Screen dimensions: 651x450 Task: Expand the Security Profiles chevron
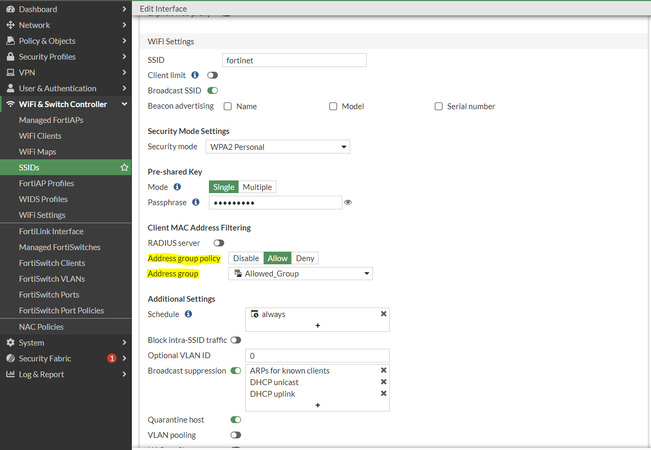tap(124, 56)
